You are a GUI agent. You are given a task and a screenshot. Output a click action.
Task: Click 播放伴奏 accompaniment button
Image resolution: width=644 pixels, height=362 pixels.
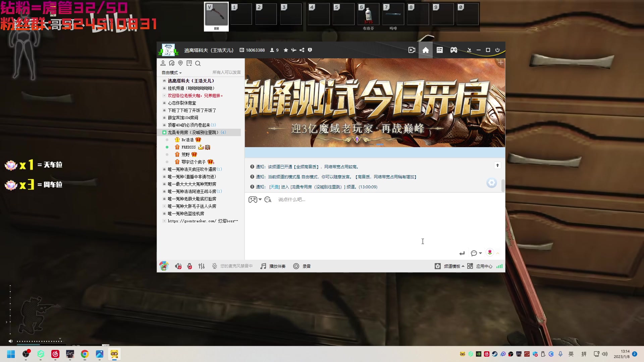pos(273,266)
